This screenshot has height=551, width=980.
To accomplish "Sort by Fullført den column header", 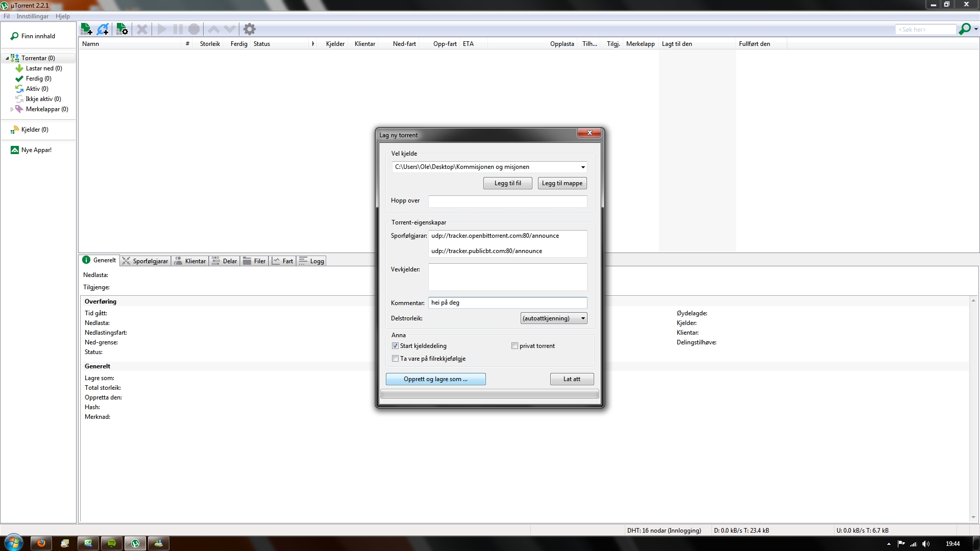I will click(x=761, y=44).
